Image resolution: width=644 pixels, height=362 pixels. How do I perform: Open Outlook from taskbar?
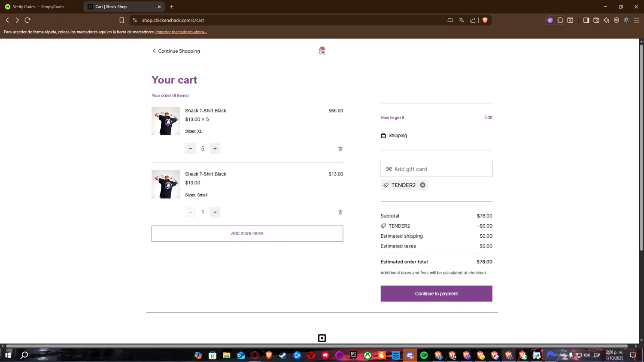240,355
